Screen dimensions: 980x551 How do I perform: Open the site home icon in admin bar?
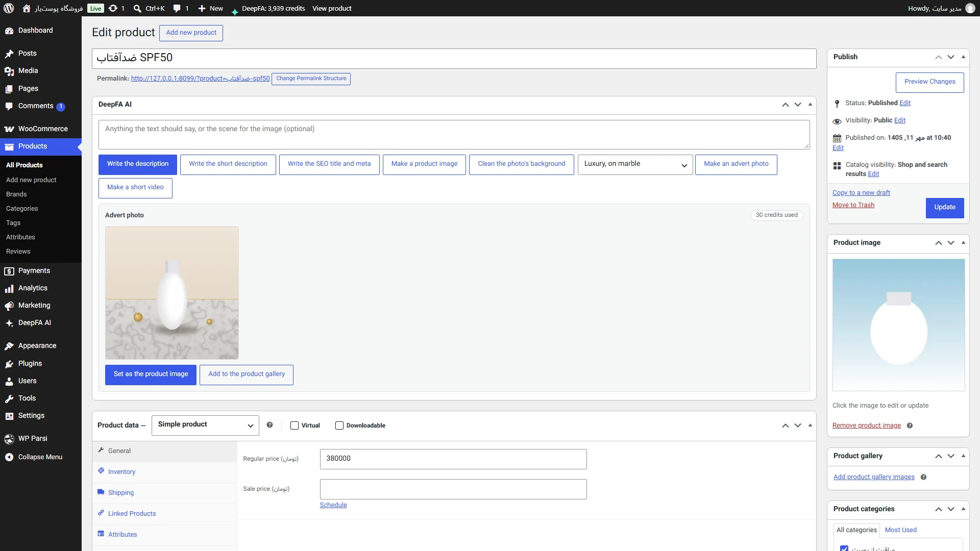pos(27,8)
